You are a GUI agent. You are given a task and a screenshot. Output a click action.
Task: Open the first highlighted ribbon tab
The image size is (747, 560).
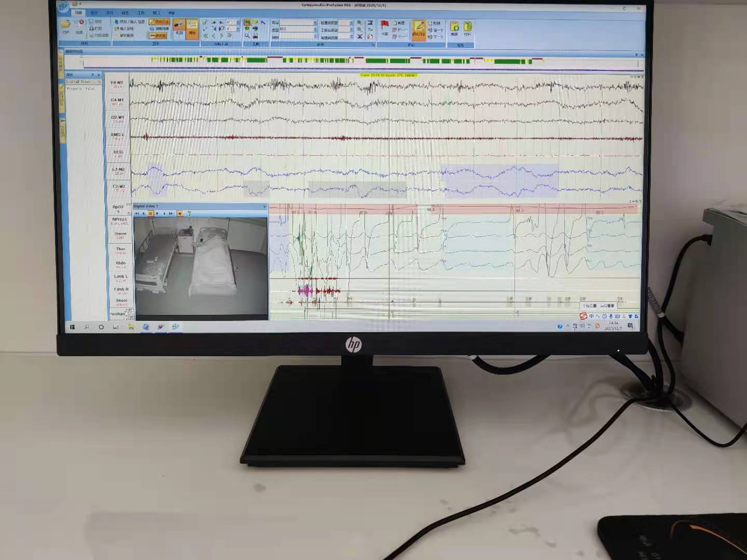(78, 12)
